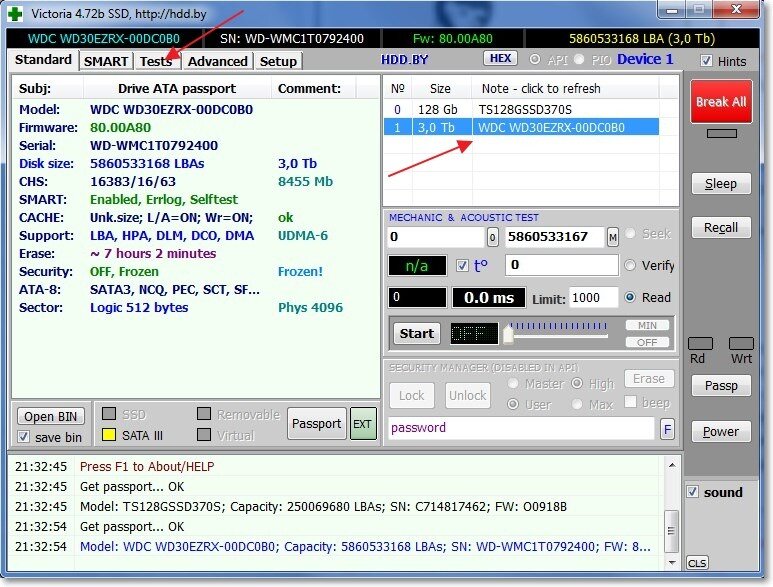Click the Lock button in Security Manager

412,395
